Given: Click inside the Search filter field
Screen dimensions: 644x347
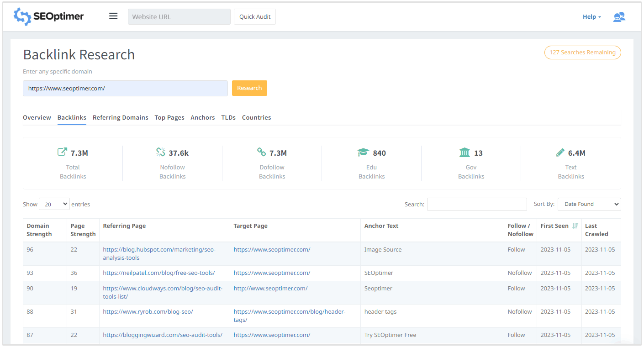Looking at the screenshot, I should (476, 204).
